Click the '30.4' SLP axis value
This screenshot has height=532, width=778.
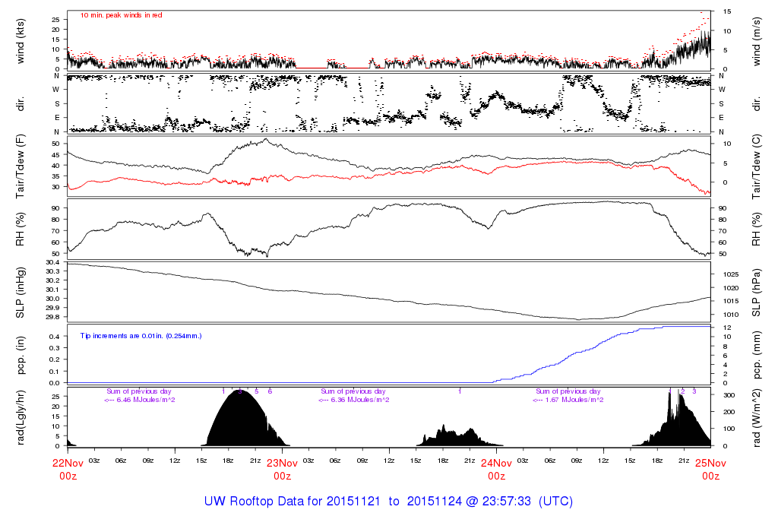pyautogui.click(x=52, y=262)
